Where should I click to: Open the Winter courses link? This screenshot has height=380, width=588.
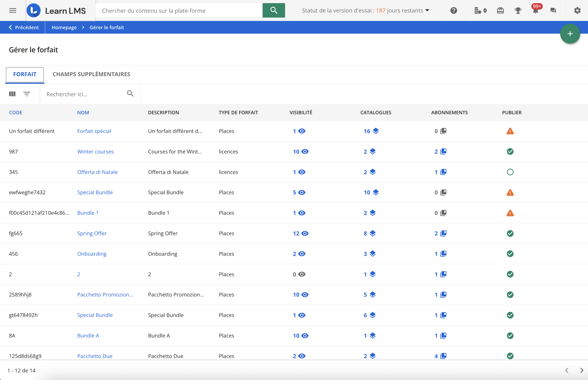click(95, 151)
